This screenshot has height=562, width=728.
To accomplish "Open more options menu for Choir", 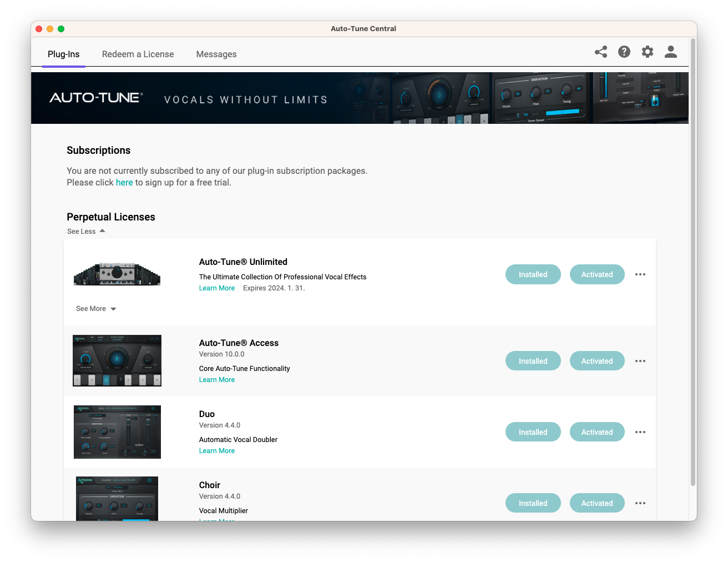I will tap(640, 503).
